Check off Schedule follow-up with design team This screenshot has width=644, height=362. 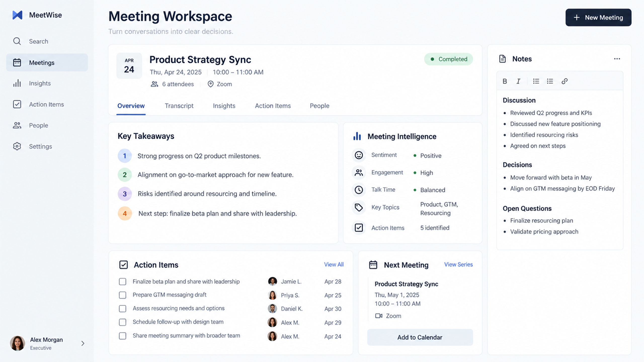123,322
